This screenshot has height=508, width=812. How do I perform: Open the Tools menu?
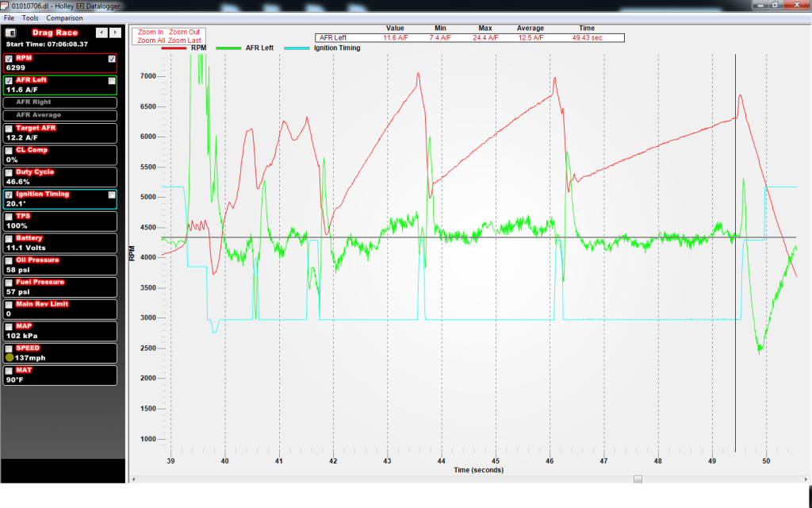30,18
